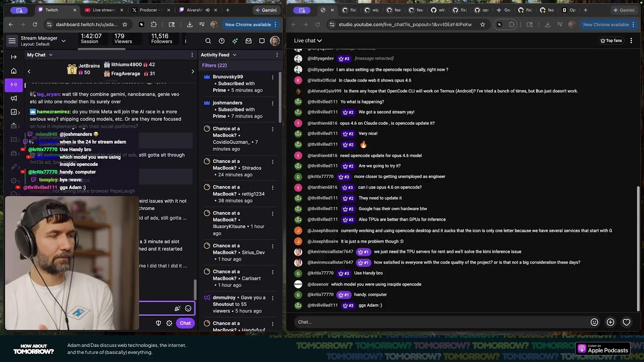Viewport: 644px width, 362px height.
Task: Open options for dmmulroy shoutout activity
Action: tap(273, 298)
